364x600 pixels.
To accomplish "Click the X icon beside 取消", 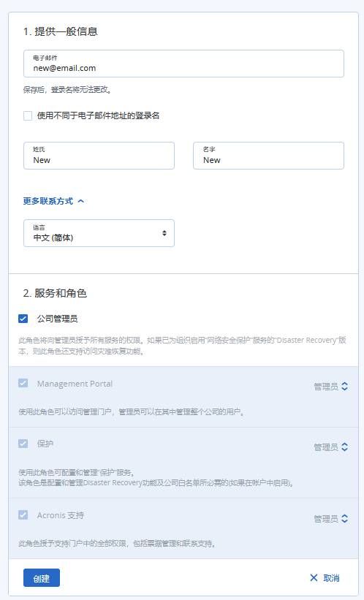I will 314,577.
